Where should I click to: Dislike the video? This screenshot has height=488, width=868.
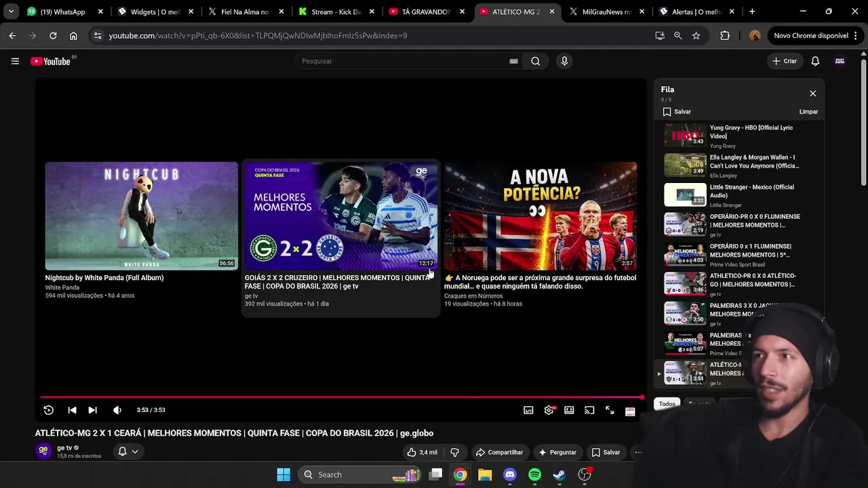point(455,452)
